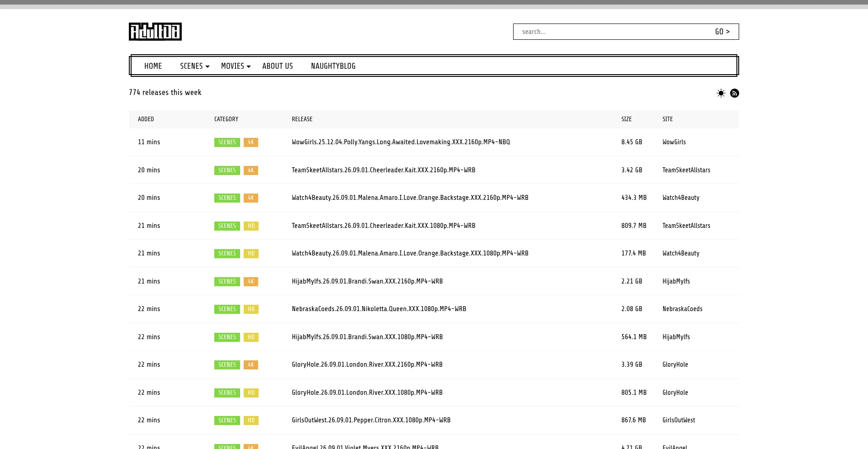Click the SCENES tag in the NebraskaCoeds row

pyautogui.click(x=227, y=309)
